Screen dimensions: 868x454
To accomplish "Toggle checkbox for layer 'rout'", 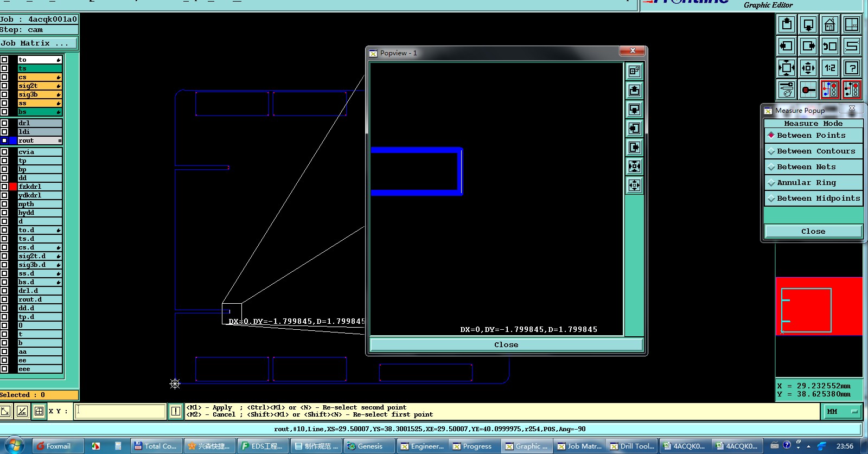I will [4, 140].
